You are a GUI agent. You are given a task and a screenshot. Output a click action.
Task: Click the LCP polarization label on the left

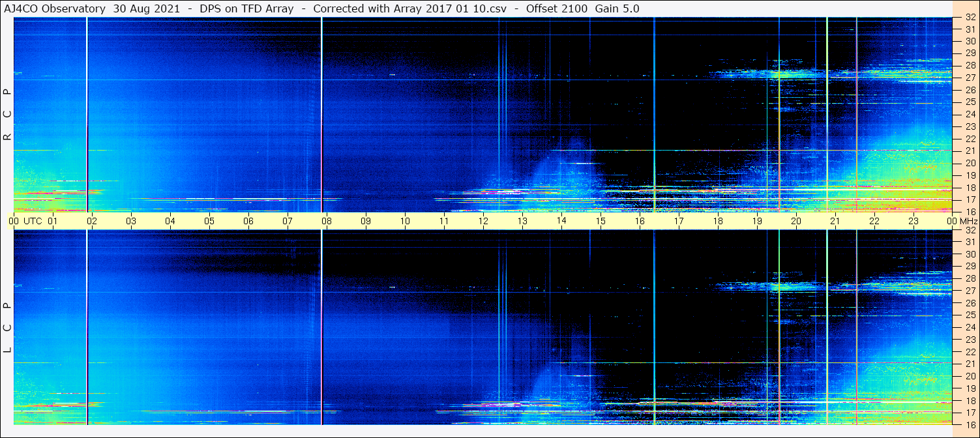coord(8,327)
